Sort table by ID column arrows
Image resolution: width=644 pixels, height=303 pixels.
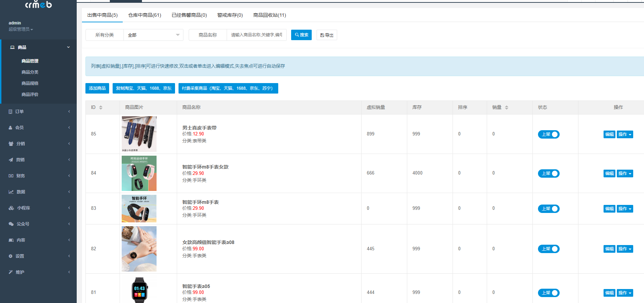(x=101, y=108)
